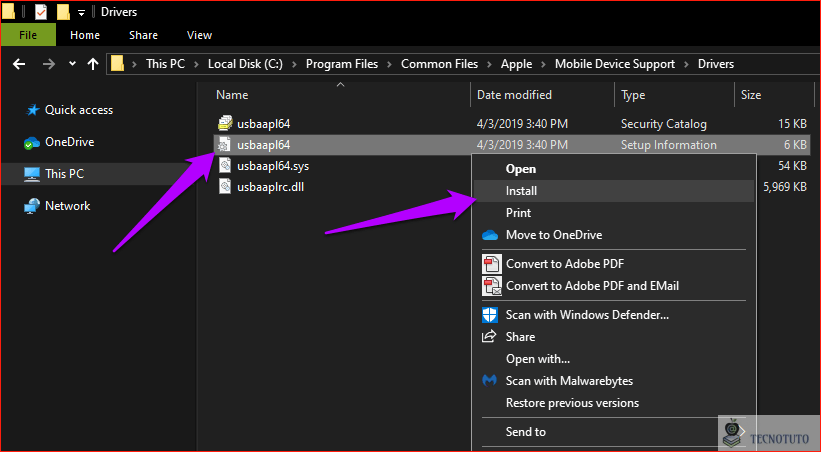
Task: Select Scan with Windows Defender
Action: click(614, 315)
